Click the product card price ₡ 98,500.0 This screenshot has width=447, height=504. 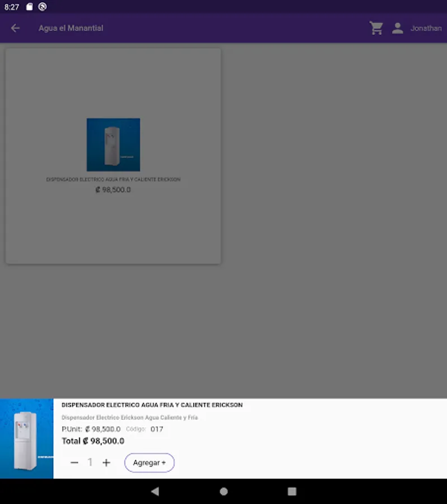pos(113,190)
